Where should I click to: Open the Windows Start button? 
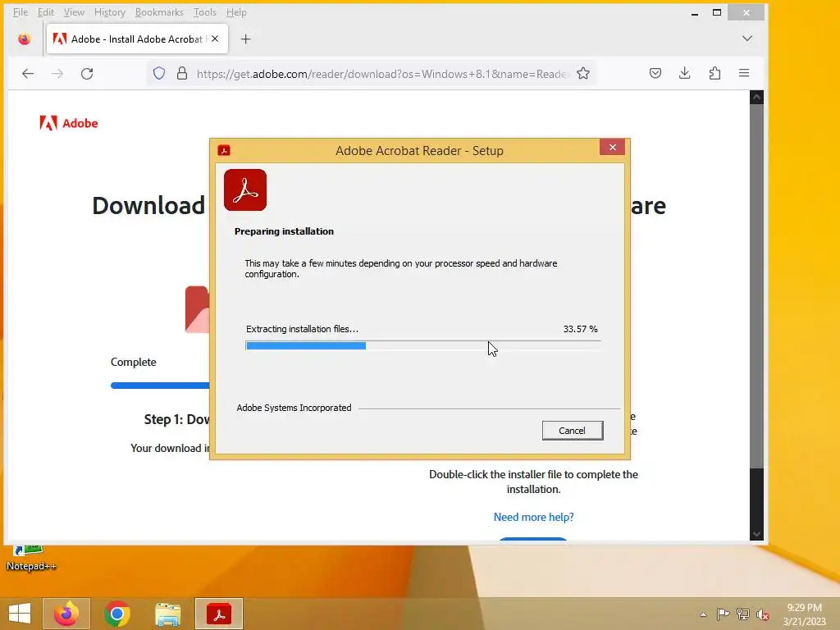20,614
